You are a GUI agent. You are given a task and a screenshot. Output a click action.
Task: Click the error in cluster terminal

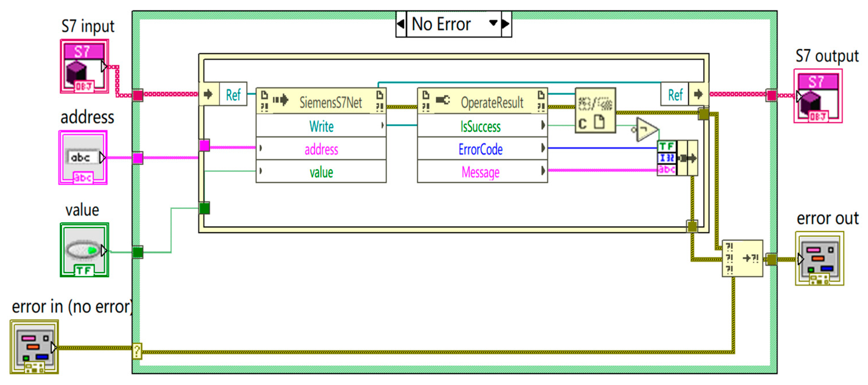pyautogui.click(x=34, y=347)
